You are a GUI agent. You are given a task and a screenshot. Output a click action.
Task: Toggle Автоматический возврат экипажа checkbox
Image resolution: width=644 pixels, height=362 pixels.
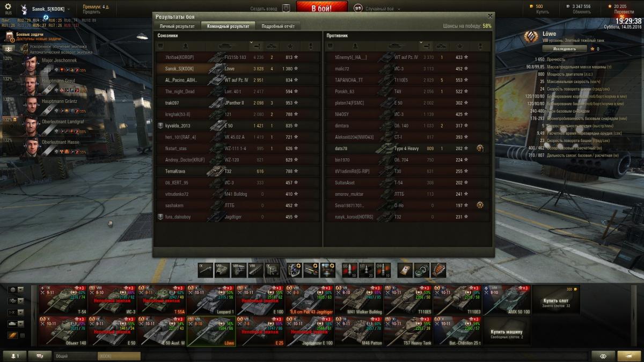tap(25, 52)
